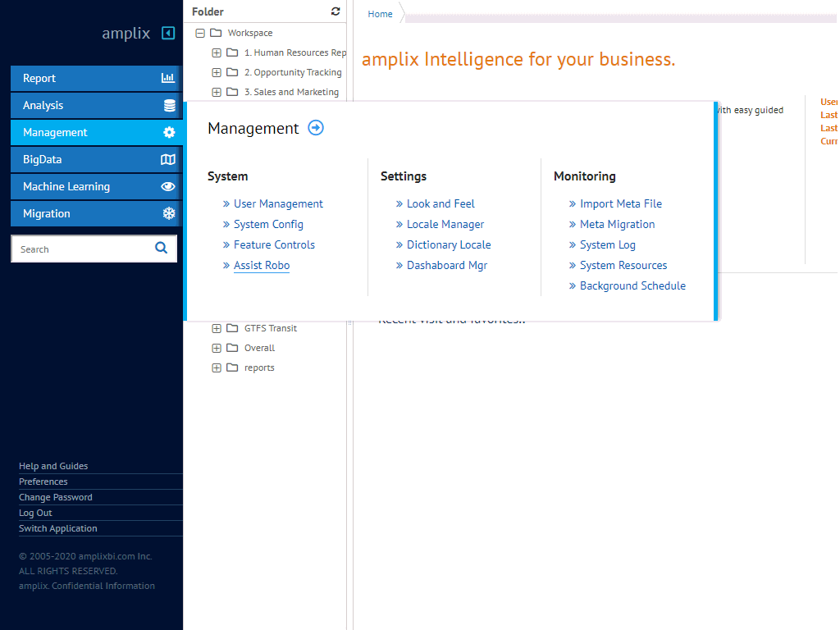Open User Management link
The image size is (840, 630).
click(x=278, y=203)
